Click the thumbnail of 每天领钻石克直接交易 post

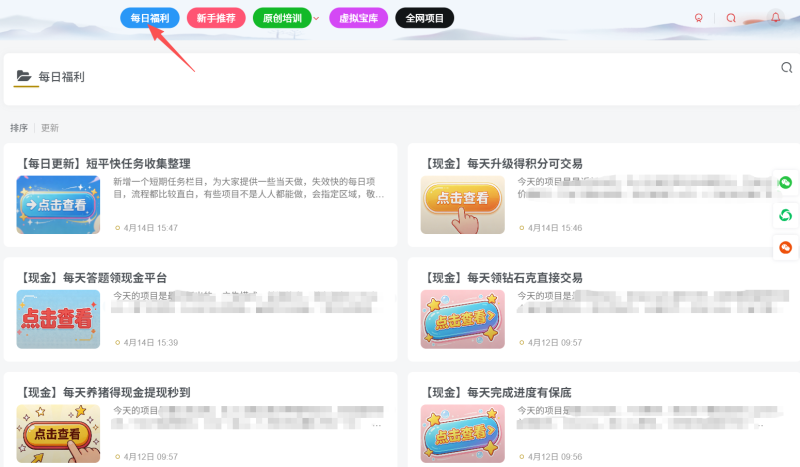tap(462, 319)
